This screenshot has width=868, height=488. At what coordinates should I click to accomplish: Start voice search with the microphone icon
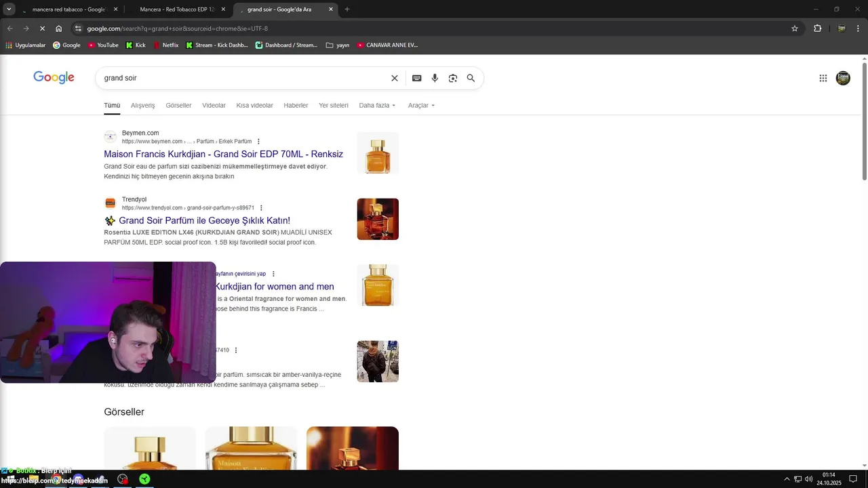tap(435, 78)
